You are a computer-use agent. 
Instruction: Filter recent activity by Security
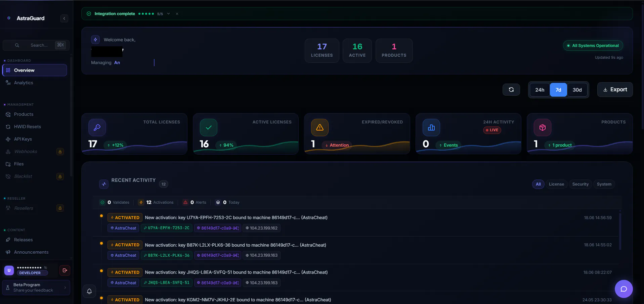point(580,184)
